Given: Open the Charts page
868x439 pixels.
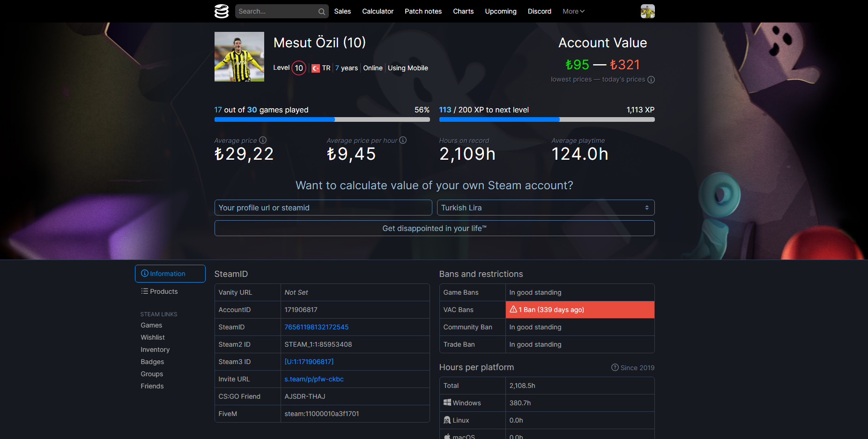Looking at the screenshot, I should (x=463, y=11).
